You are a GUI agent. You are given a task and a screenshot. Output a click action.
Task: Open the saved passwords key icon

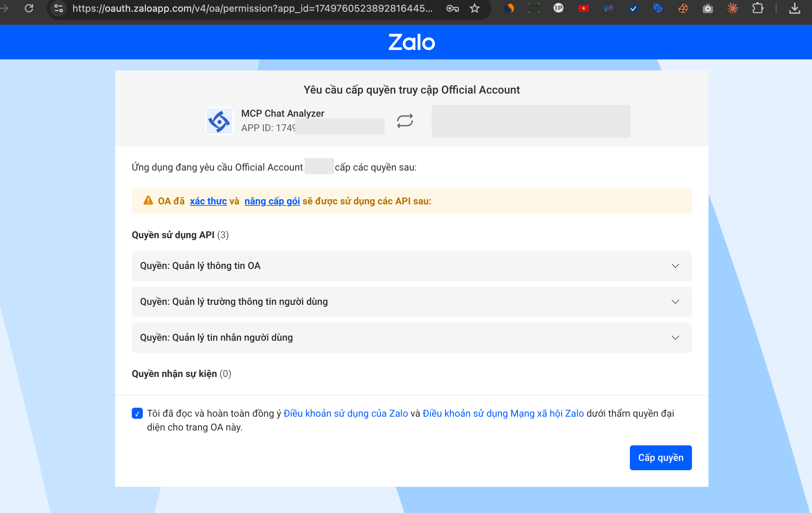[x=453, y=9]
